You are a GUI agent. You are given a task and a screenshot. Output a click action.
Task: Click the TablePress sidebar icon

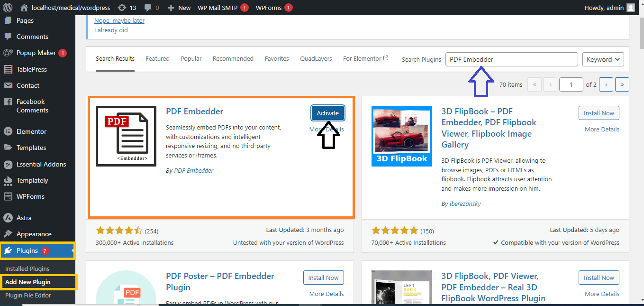[x=8, y=69]
